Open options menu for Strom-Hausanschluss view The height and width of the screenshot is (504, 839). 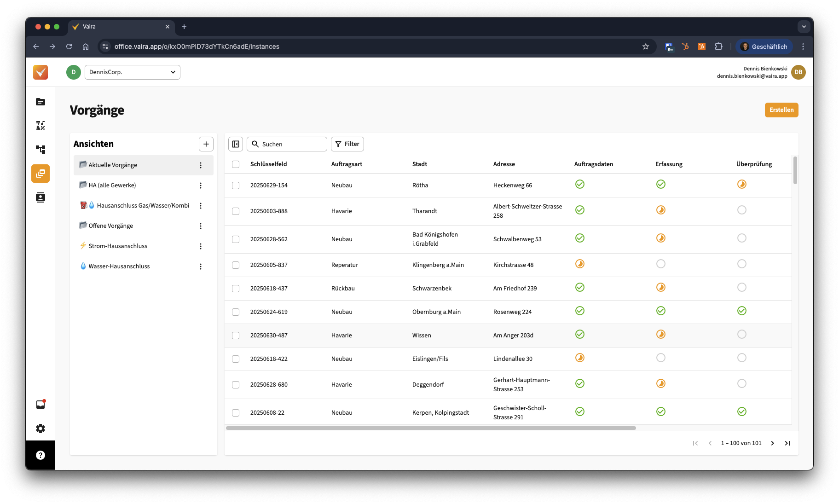[x=201, y=246]
